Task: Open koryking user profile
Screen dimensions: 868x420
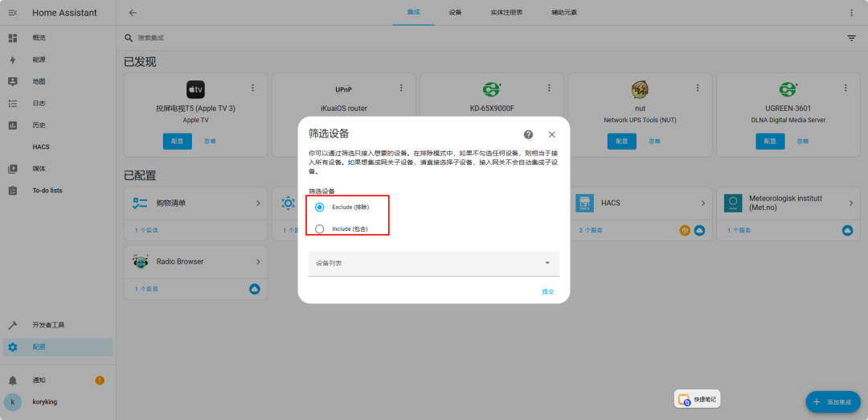Action: pyautogui.click(x=58, y=401)
